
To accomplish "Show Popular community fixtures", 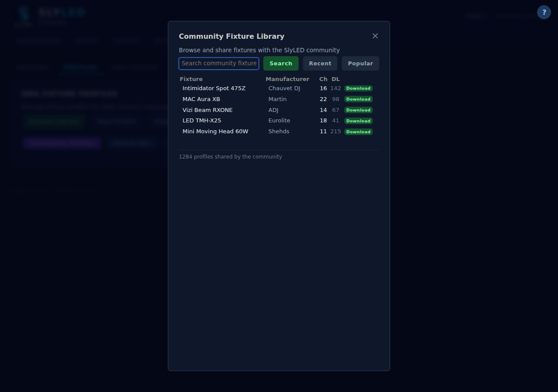I will point(361,64).
